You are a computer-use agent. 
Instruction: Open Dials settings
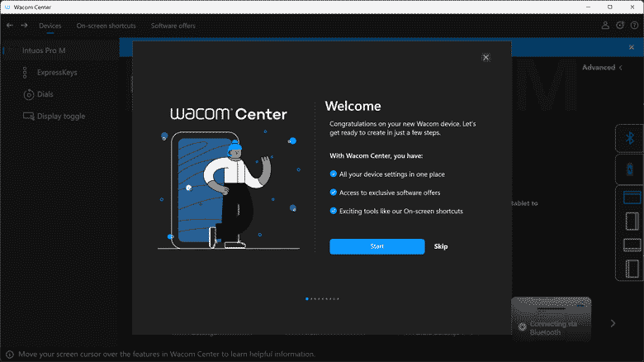point(45,94)
